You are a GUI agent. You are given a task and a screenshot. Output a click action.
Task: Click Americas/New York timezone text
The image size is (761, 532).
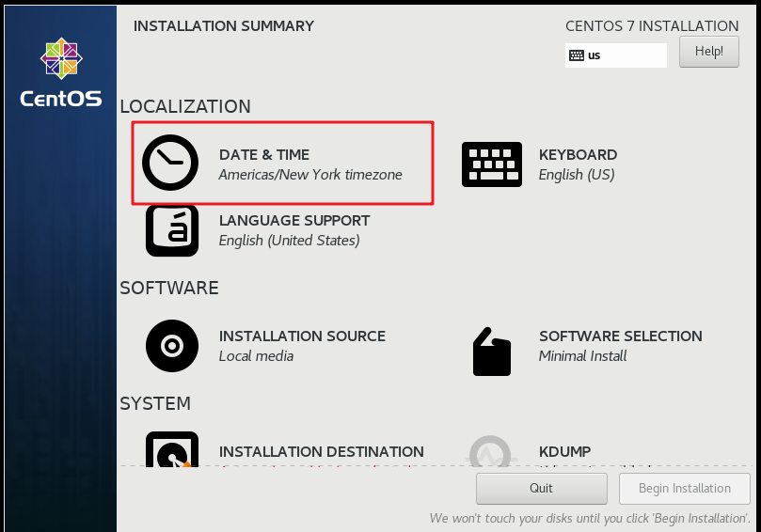point(310,175)
